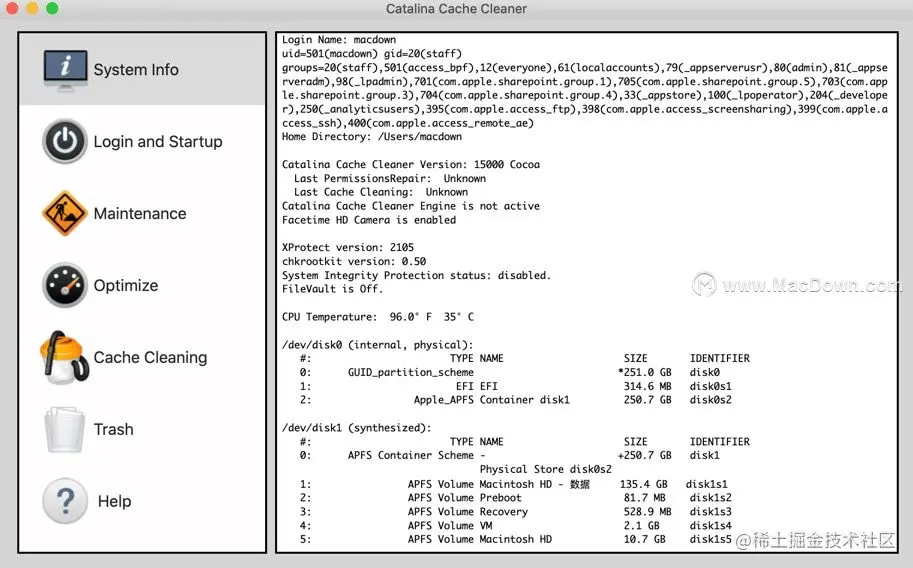Click 'APFS Container Scheme' row
The image size is (913, 568).
point(509,455)
